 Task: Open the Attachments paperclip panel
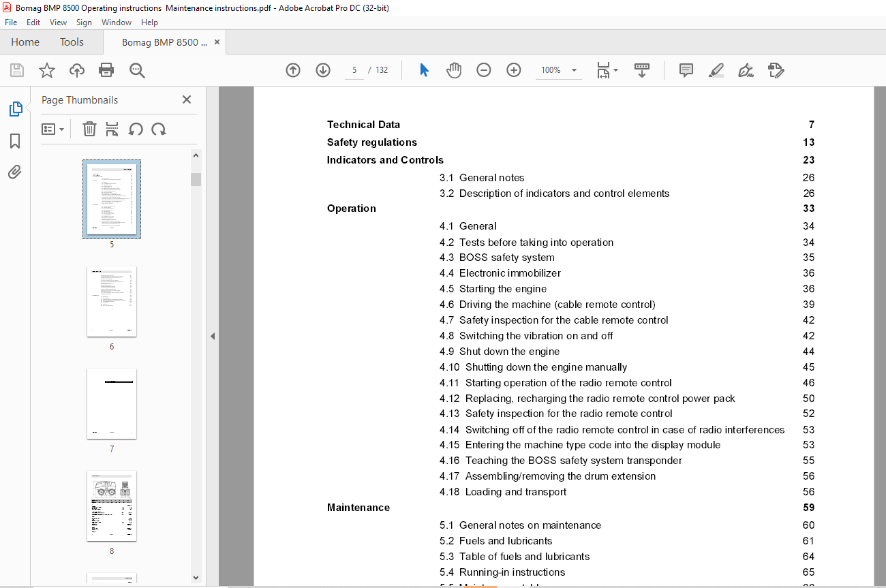[x=15, y=172]
